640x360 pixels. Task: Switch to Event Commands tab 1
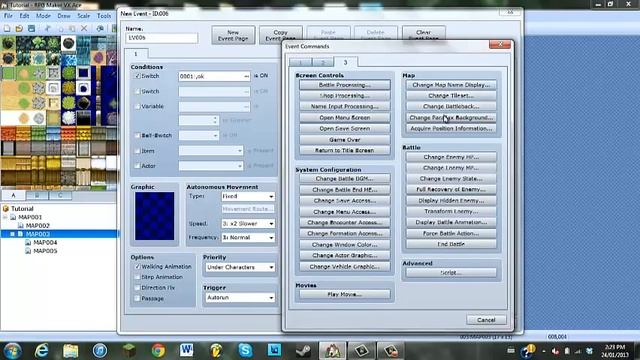coord(300,62)
